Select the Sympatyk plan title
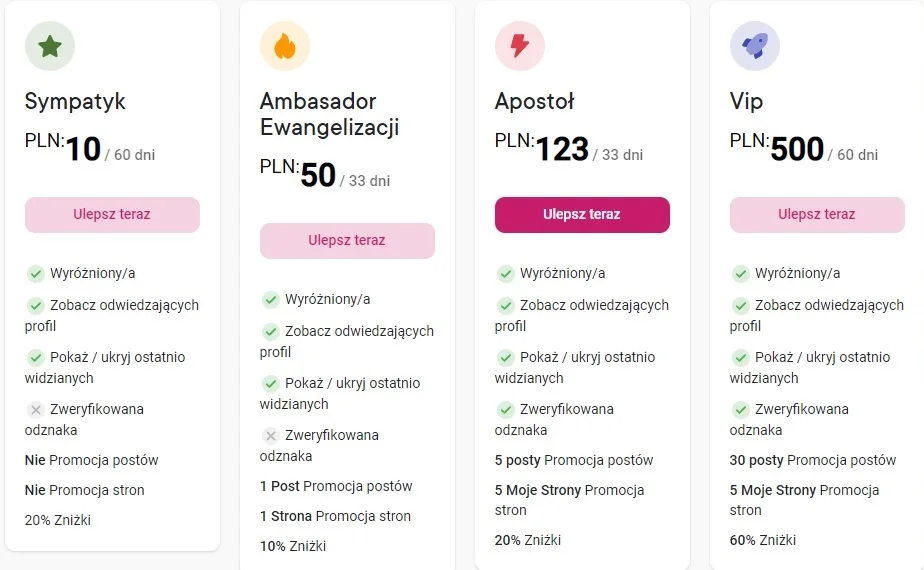 pos(75,101)
